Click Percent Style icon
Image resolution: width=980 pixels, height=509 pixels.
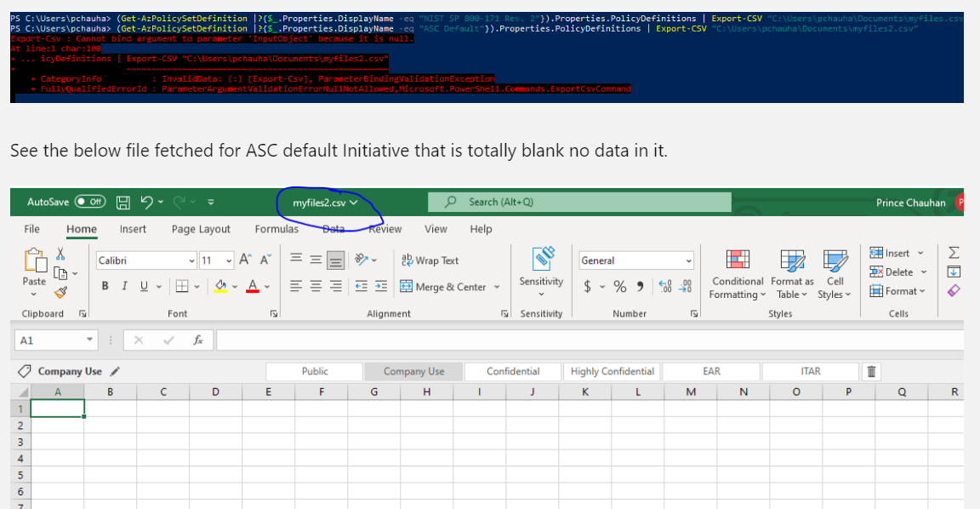click(x=619, y=286)
